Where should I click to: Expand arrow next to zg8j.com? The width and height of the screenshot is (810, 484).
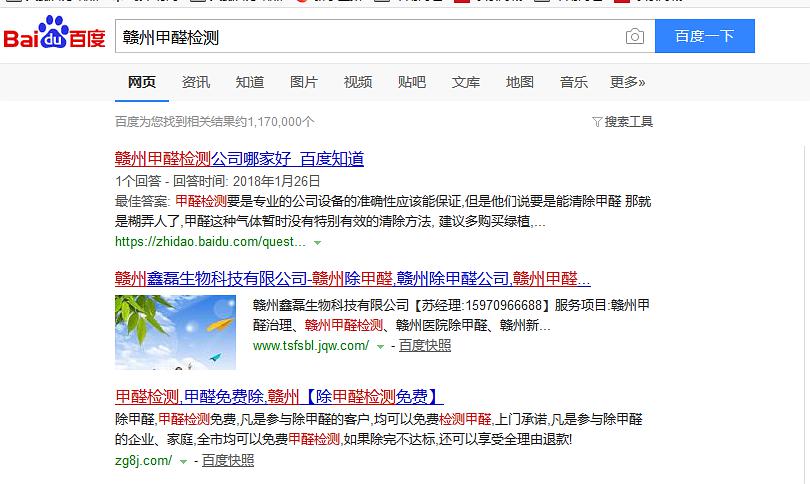coord(183,461)
